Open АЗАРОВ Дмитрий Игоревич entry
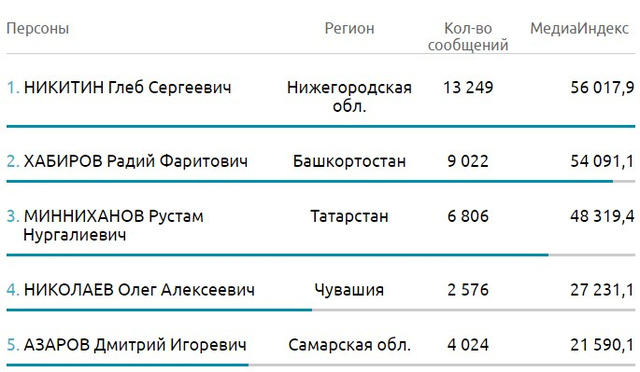The width and height of the screenshot is (640, 372). click(135, 345)
